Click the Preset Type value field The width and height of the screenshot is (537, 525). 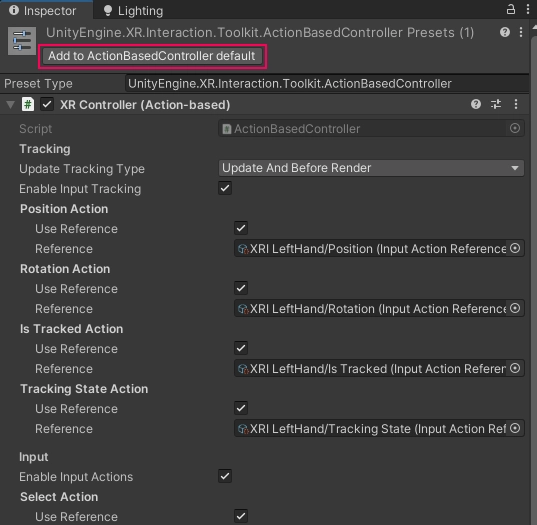(327, 84)
